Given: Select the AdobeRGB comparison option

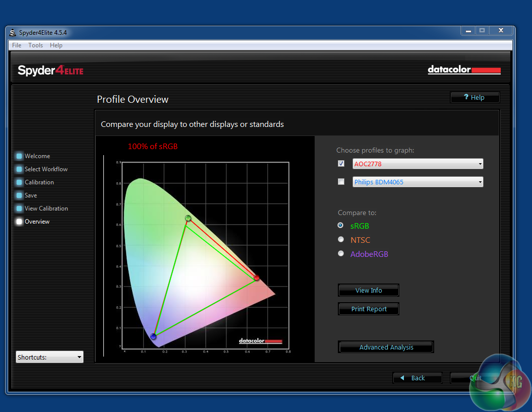Looking at the screenshot, I should point(341,254).
